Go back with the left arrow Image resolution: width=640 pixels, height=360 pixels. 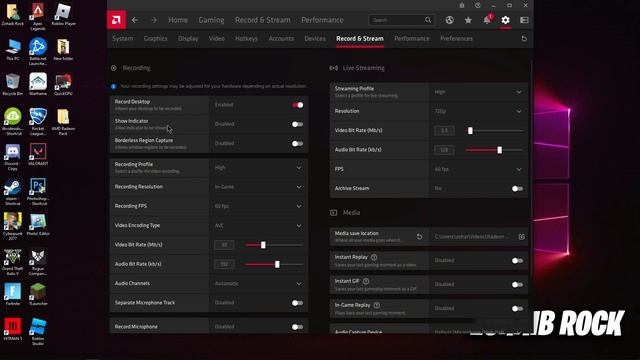[135, 20]
